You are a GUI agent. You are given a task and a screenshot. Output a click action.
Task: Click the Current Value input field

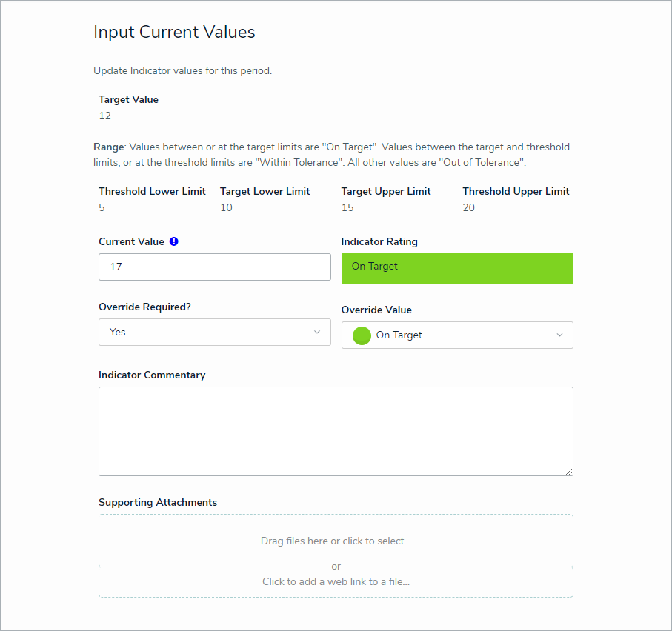[214, 267]
